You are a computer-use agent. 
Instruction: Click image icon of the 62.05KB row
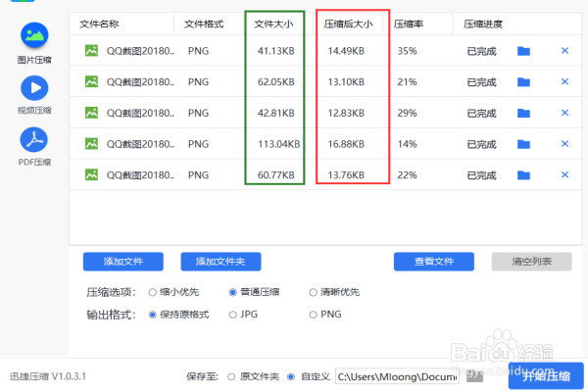click(x=91, y=81)
